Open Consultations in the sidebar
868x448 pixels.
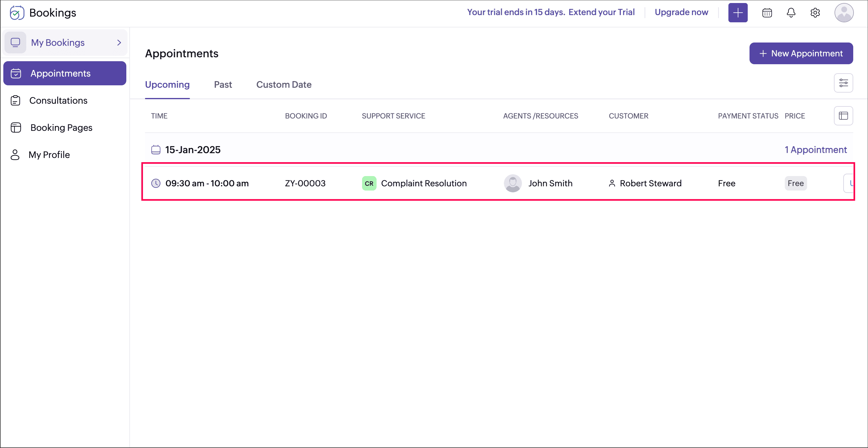point(58,100)
